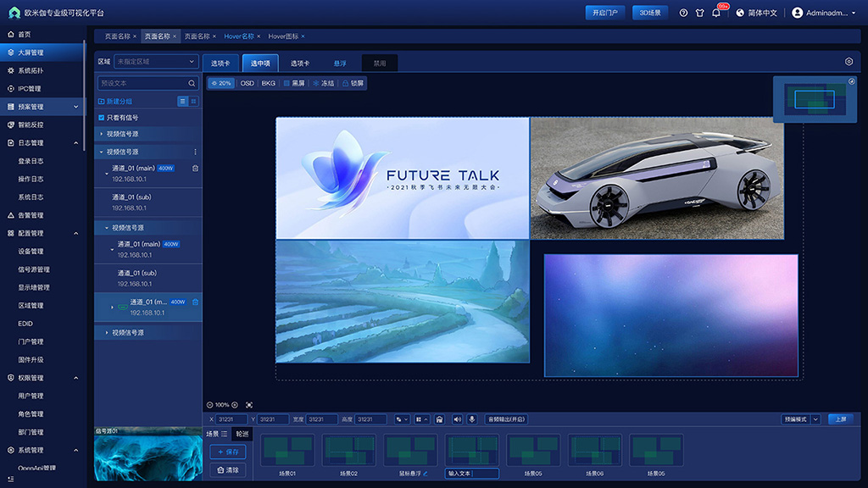Switch to the 轮巡 tab

[242, 434]
